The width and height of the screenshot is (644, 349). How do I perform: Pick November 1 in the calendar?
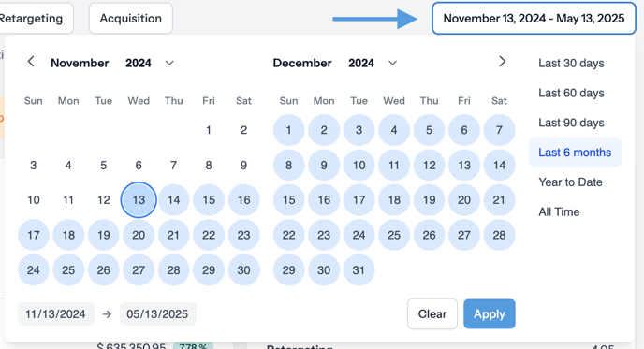click(x=209, y=130)
